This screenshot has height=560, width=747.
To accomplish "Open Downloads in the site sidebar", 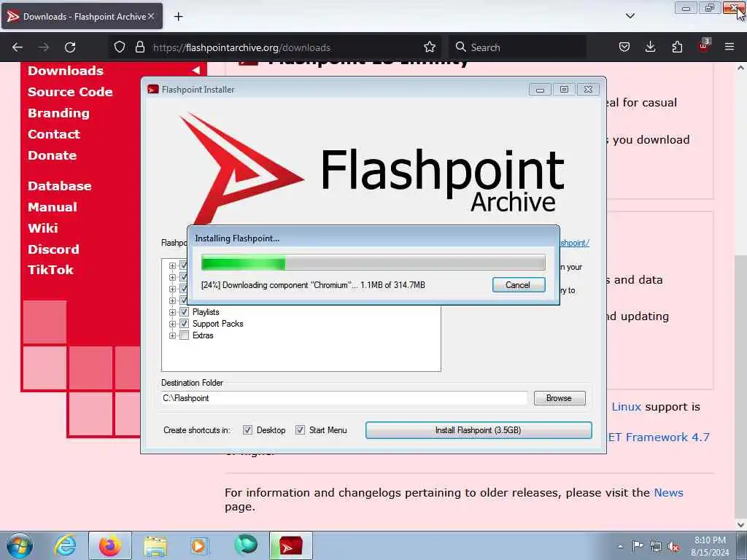I will (66, 71).
